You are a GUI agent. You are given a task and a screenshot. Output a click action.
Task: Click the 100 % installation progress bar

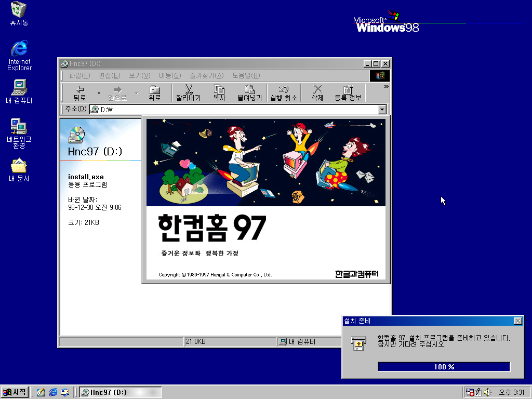(444, 367)
